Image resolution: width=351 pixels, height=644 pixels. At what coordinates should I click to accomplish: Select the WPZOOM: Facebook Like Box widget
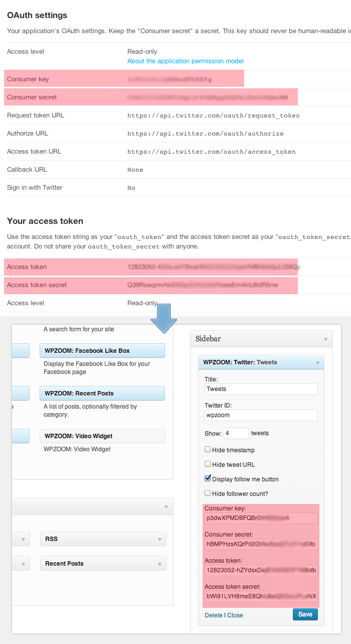coord(102,351)
